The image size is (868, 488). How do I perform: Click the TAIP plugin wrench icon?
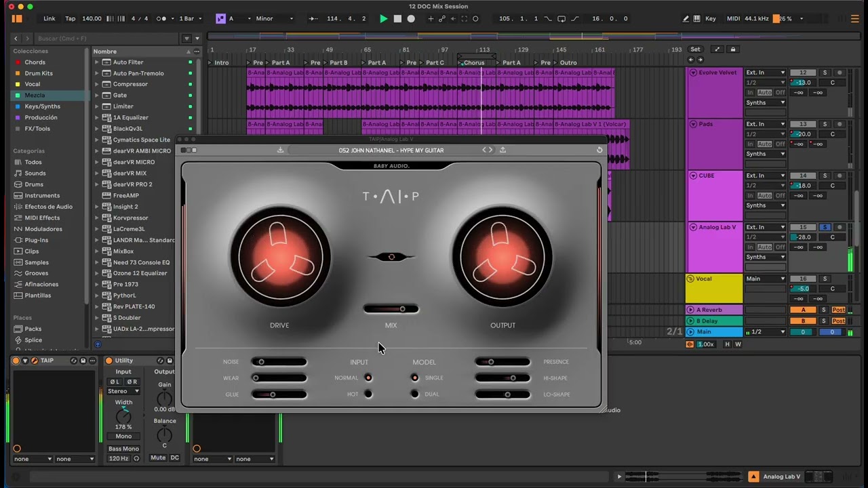35,361
